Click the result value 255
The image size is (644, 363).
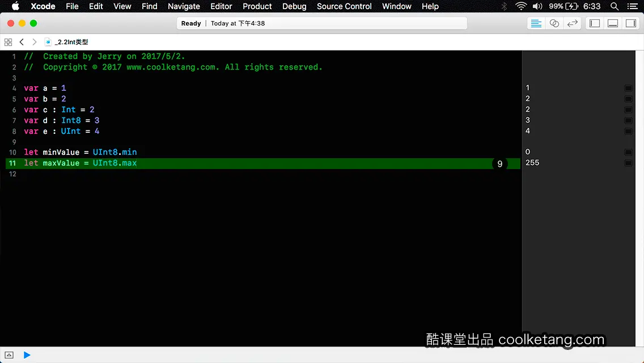pyautogui.click(x=532, y=163)
